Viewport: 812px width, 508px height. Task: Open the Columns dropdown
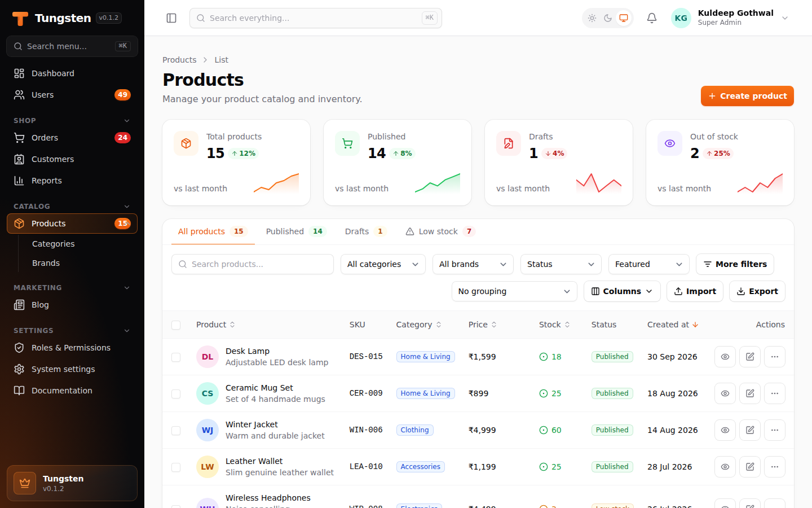pos(623,291)
